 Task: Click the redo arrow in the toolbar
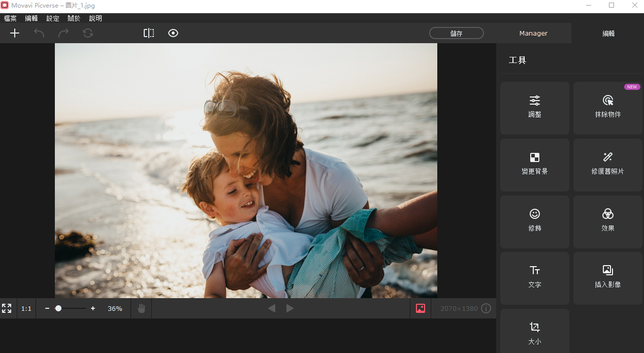pyautogui.click(x=63, y=33)
